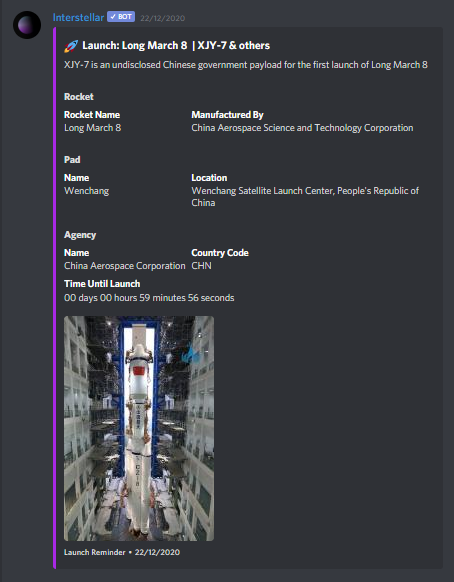Open the Interstellar bot avatar
Viewport: 454px width, 582px height.
point(27,25)
